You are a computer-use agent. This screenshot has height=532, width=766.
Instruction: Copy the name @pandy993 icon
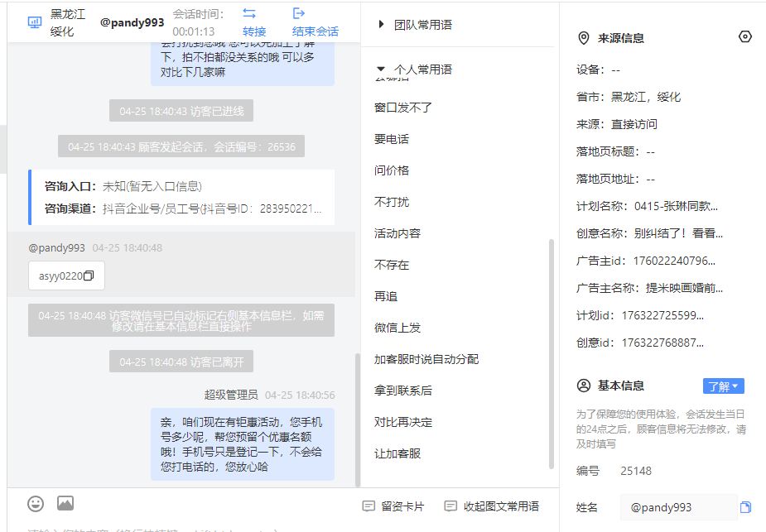click(x=745, y=507)
